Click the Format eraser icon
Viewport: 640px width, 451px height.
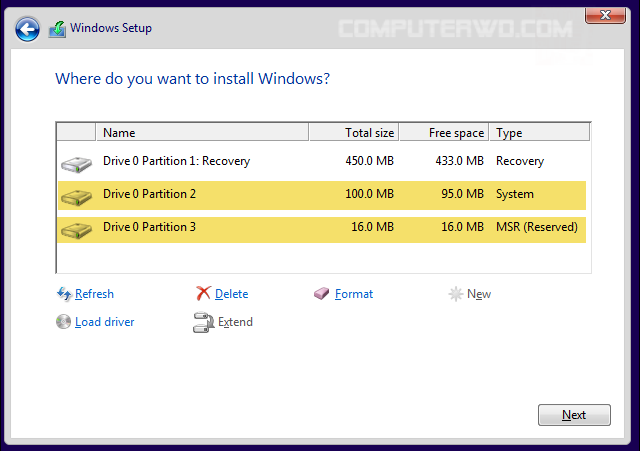(x=322, y=294)
